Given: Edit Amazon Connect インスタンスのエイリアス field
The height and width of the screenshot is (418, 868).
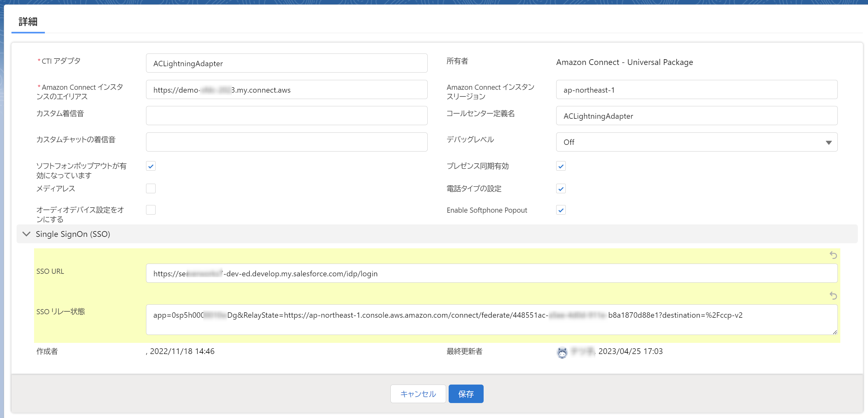Looking at the screenshot, I should [286, 89].
